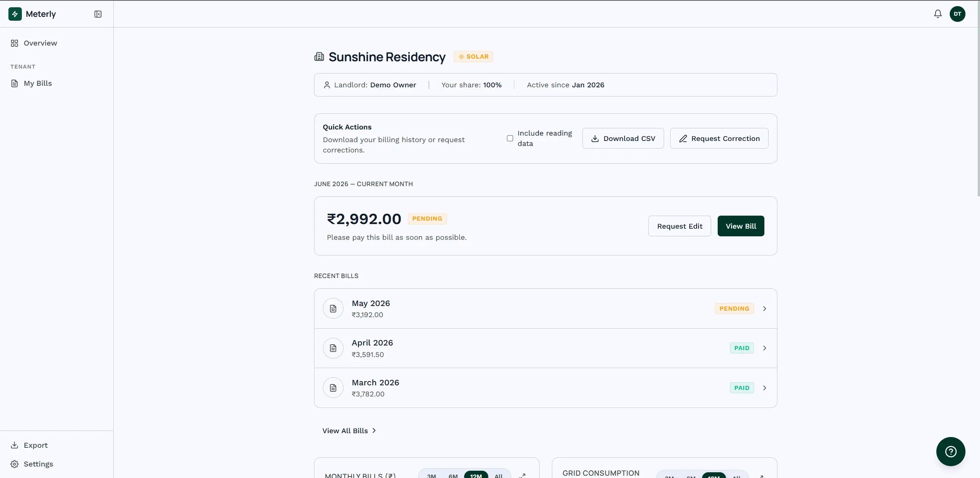Click the page vertical scrollbar
The image size is (980, 478).
coord(978,100)
